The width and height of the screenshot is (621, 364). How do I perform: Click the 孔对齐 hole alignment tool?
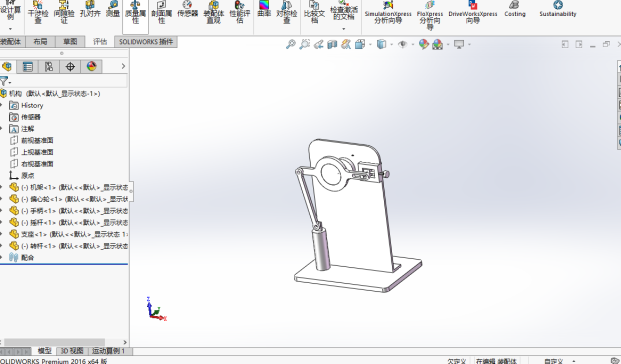[x=90, y=10]
